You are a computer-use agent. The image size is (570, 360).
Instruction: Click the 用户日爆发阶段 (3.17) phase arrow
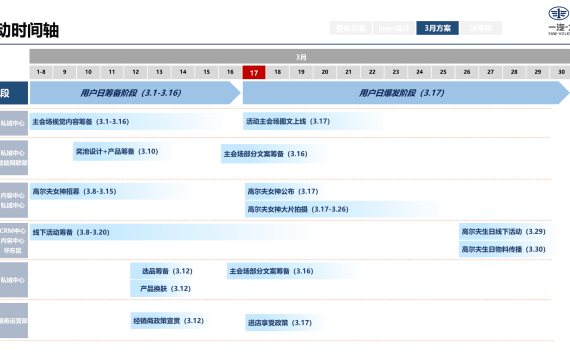(405, 93)
